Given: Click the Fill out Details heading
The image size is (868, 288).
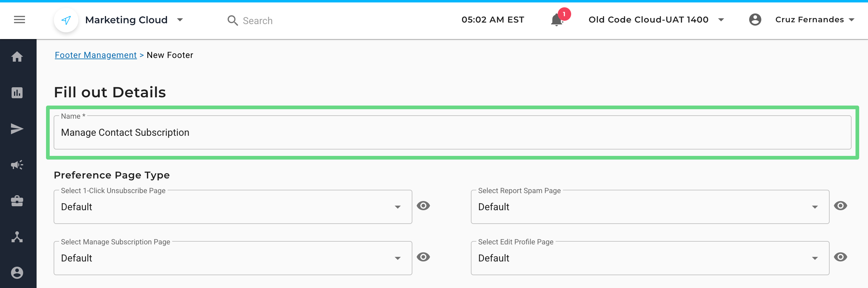Looking at the screenshot, I should [x=110, y=92].
